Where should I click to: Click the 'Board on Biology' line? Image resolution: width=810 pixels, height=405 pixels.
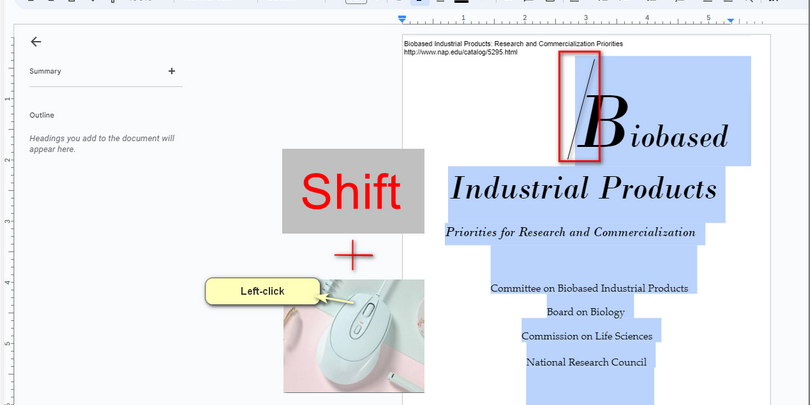tap(586, 312)
